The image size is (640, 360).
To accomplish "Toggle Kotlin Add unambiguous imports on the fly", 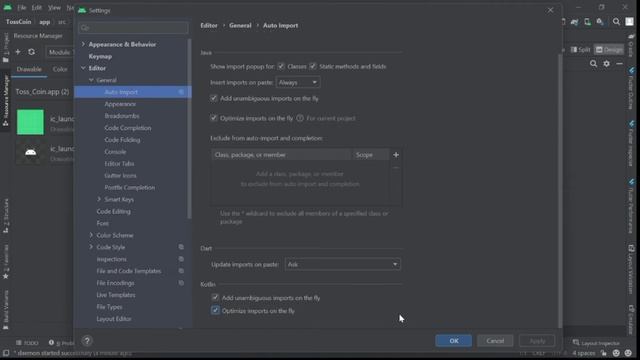I will pos(215,298).
